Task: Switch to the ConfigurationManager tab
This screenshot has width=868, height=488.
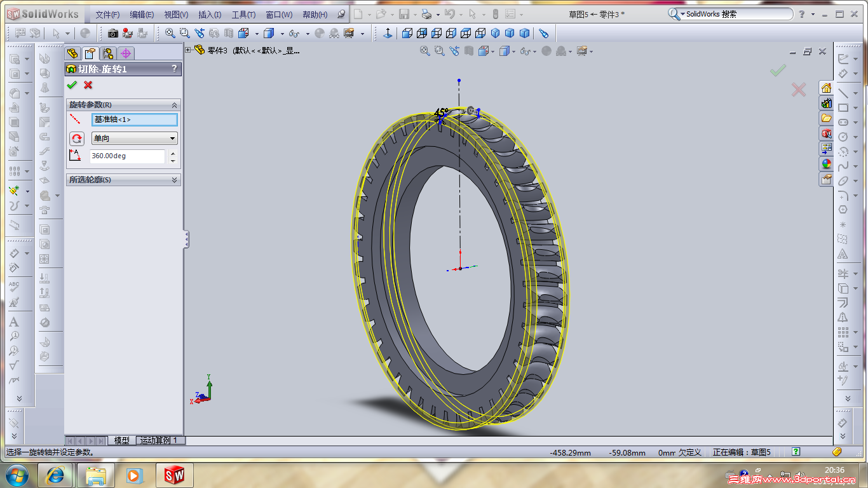Action: pyautogui.click(x=108, y=53)
